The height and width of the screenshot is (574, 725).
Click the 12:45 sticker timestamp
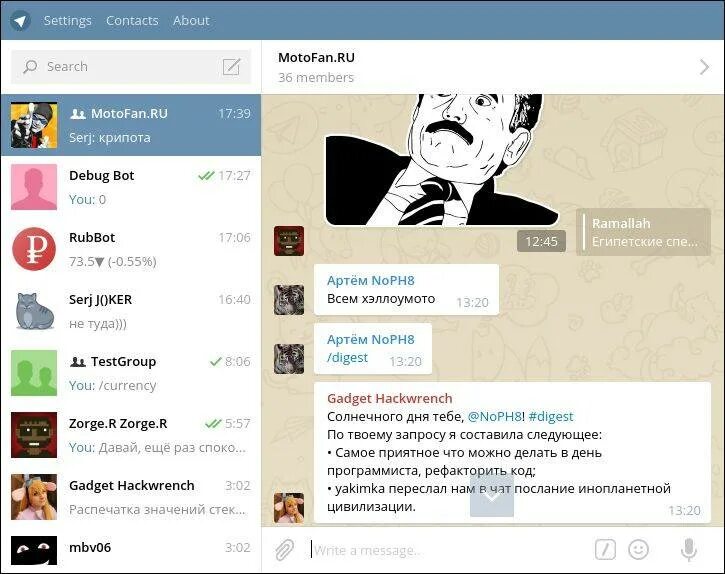(x=541, y=241)
